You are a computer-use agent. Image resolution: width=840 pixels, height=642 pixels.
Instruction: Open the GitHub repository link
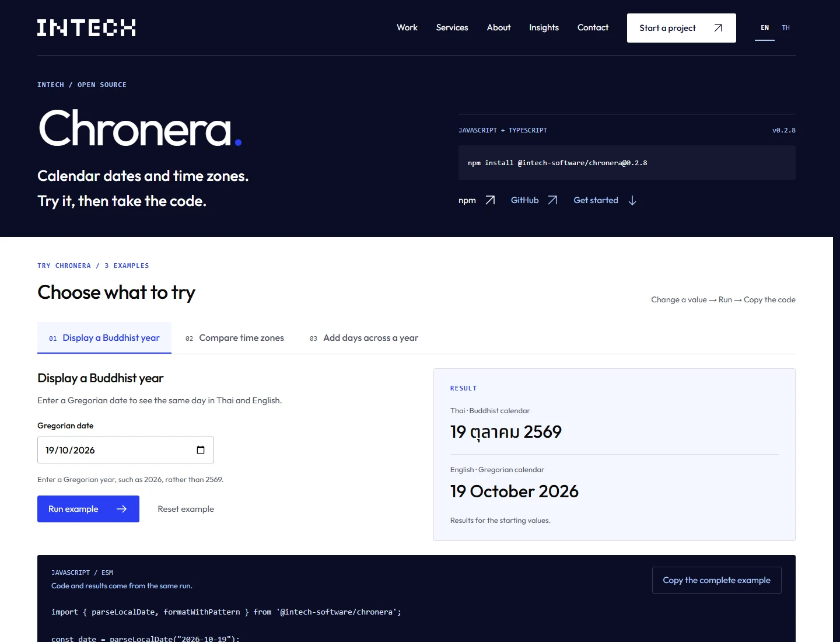click(534, 200)
